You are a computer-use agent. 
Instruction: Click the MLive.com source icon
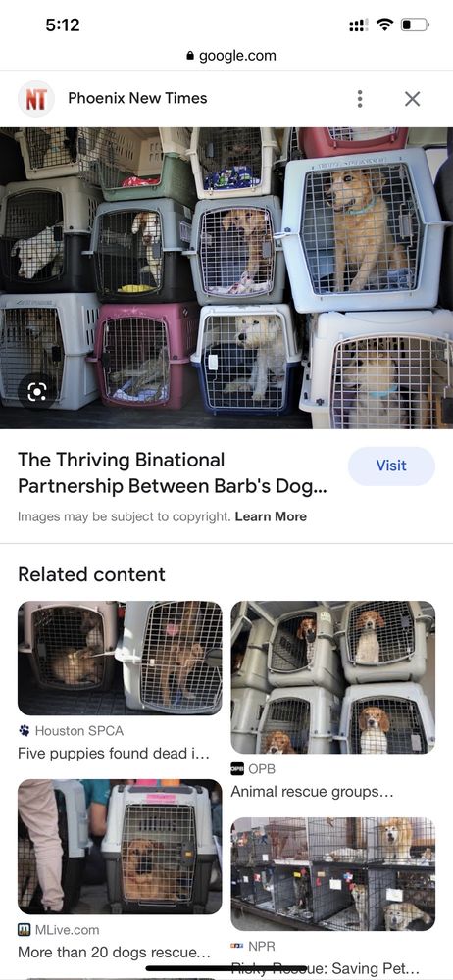(x=24, y=929)
